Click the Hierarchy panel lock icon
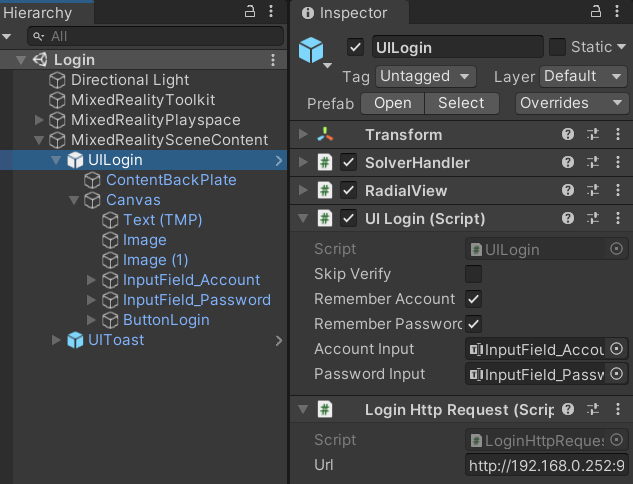 (250, 12)
